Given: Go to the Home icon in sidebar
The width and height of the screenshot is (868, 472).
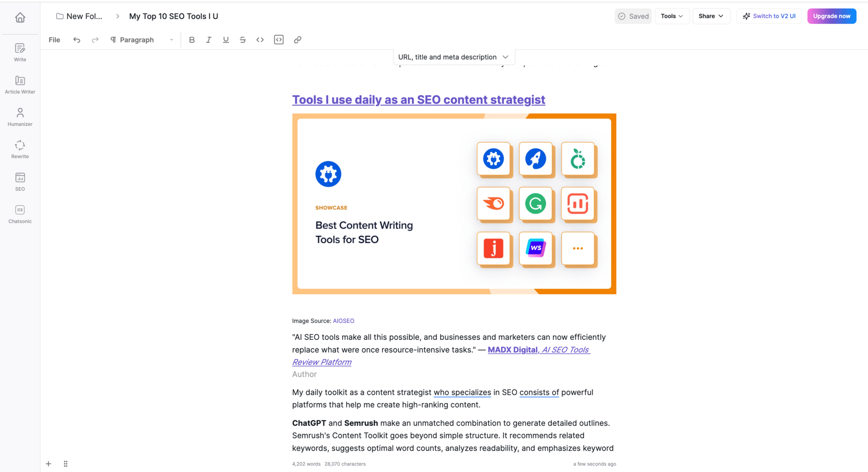Looking at the screenshot, I should pos(20,18).
